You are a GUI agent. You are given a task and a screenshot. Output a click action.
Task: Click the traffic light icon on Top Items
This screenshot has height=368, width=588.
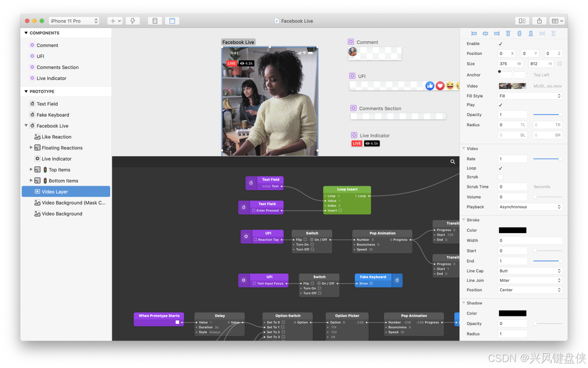pos(45,170)
